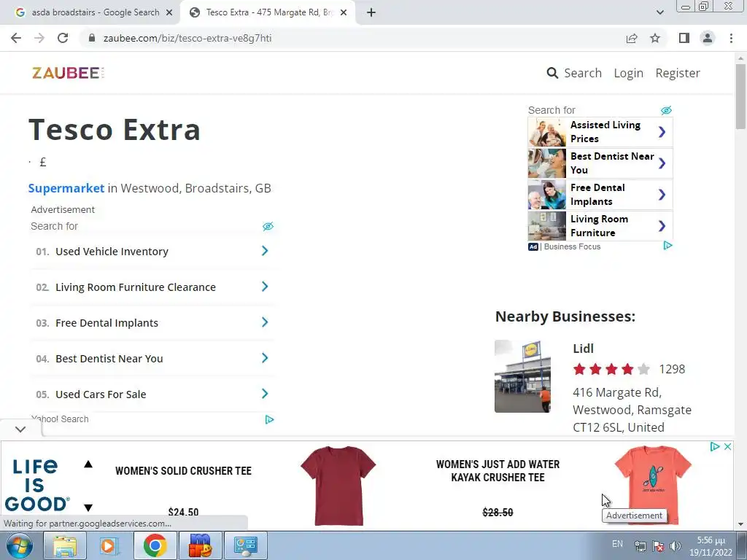Click the Register link in the header
This screenshot has width=747, height=560.
tap(678, 73)
